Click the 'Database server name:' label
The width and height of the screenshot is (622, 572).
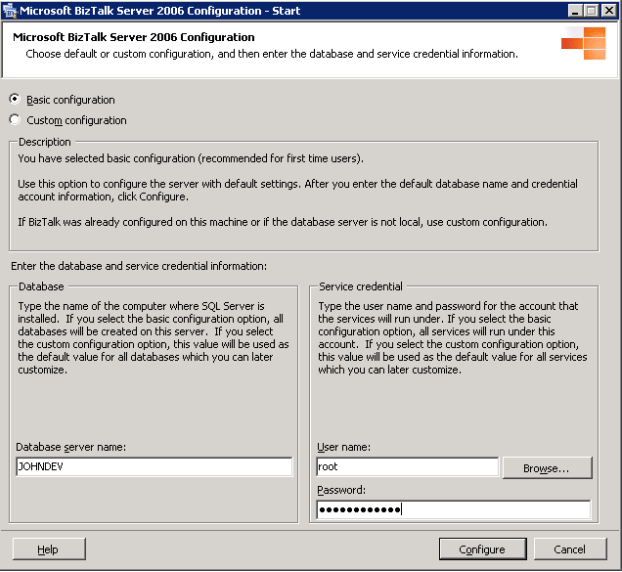71,447
